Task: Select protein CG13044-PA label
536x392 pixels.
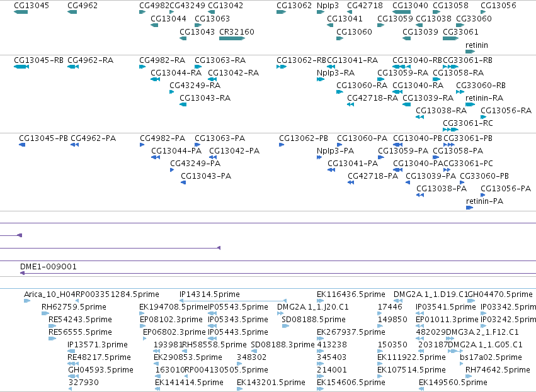Action: (x=176, y=151)
